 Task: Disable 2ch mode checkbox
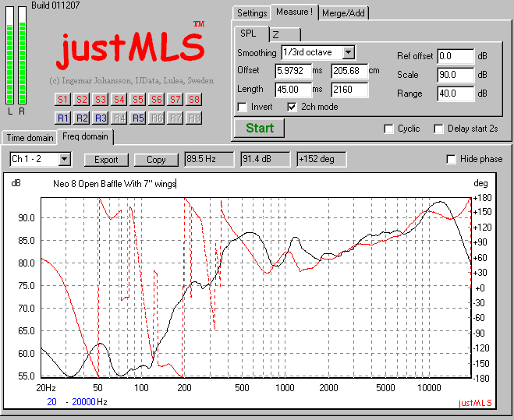coord(292,107)
